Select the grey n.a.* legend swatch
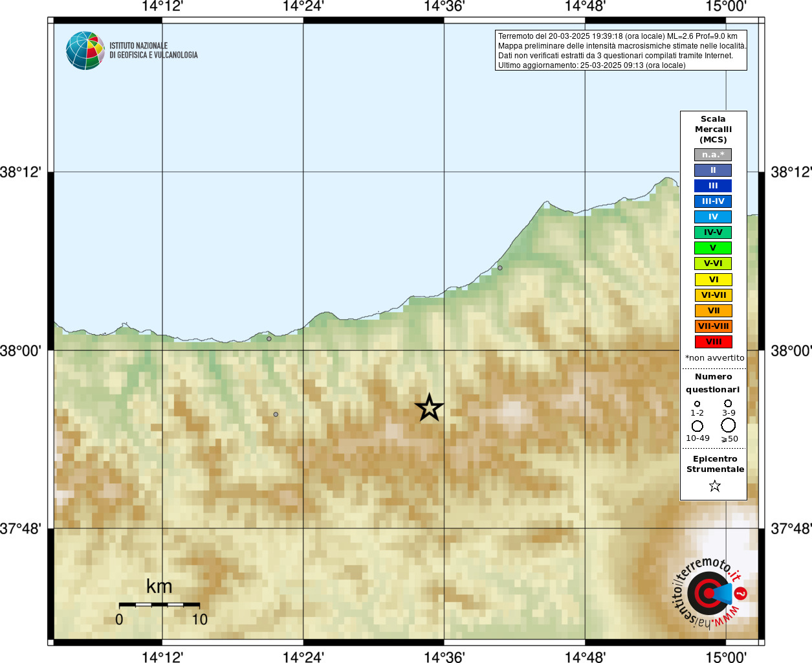 713,155
